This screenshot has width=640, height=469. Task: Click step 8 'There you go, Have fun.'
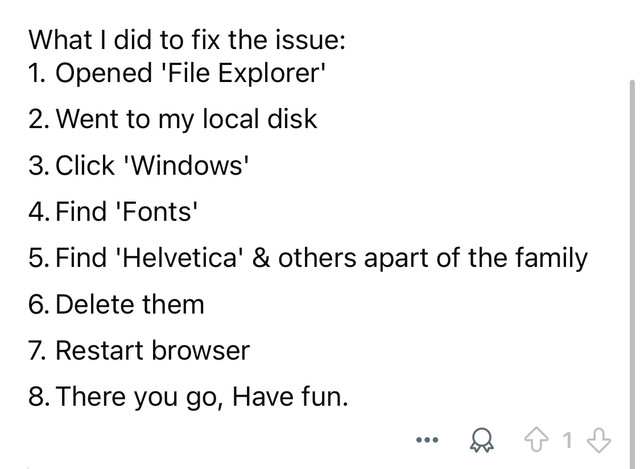[188, 397]
